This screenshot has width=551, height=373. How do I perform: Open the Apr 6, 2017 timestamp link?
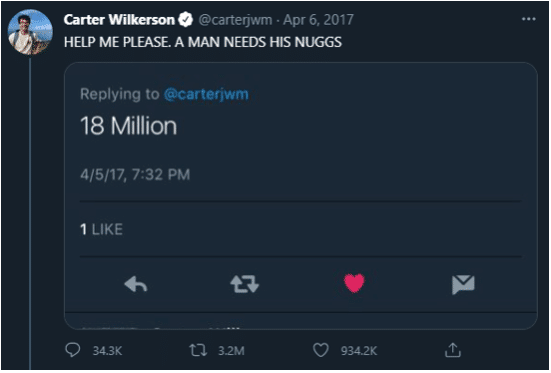[x=318, y=20]
